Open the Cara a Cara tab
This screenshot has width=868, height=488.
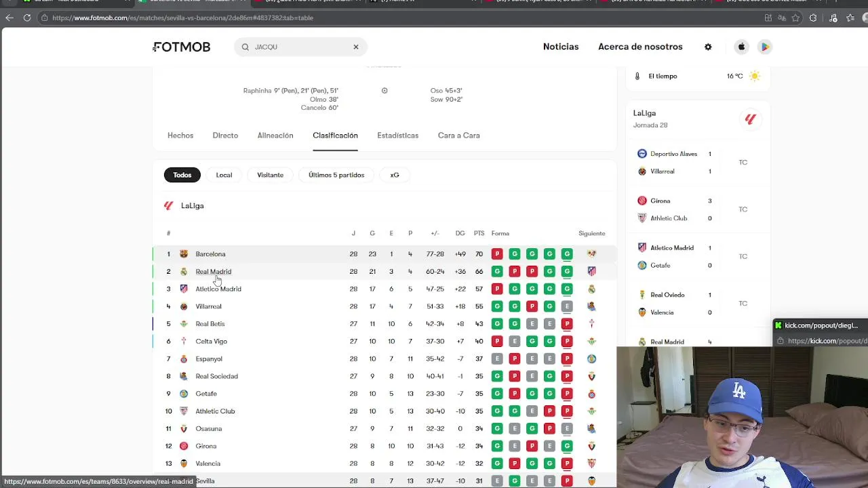click(x=458, y=136)
